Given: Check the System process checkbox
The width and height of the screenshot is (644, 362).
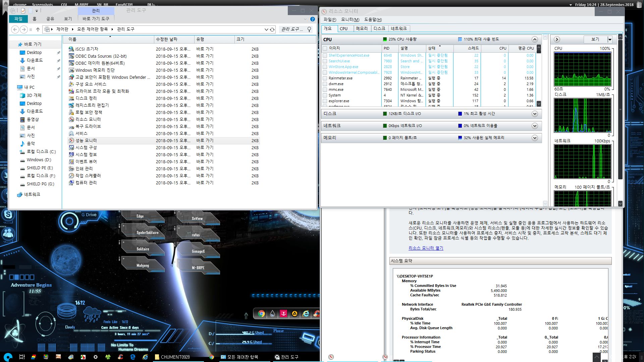Looking at the screenshot, I should click(325, 96).
